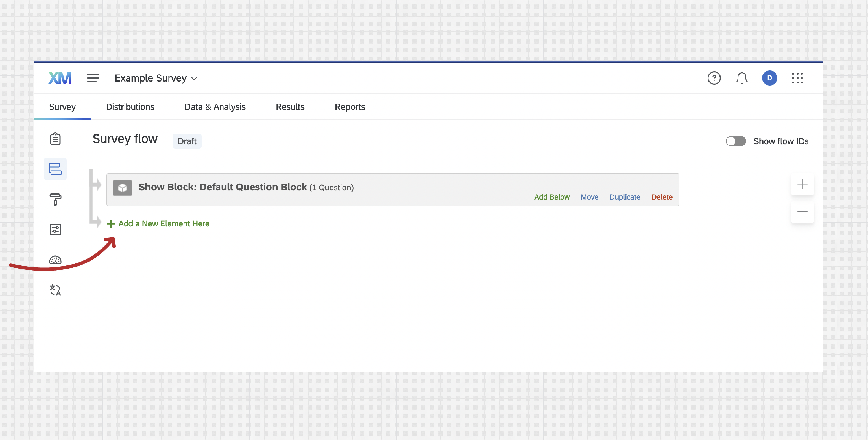Toggle Show flow IDs switch
Screen dimensions: 868x440
coord(736,141)
